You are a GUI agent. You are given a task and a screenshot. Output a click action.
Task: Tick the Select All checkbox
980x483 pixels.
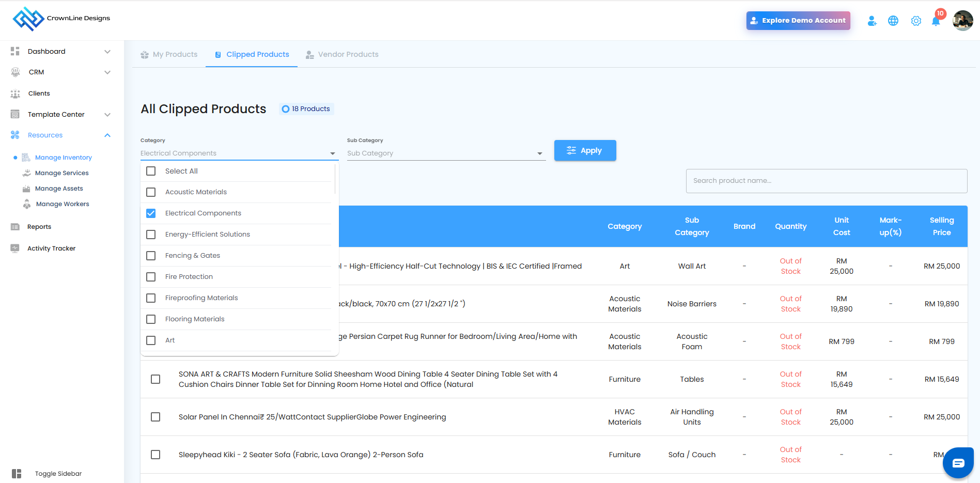tap(151, 171)
